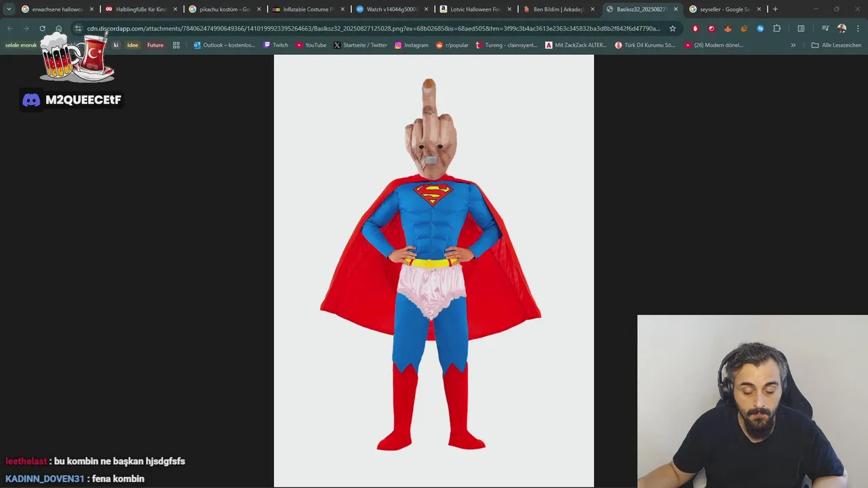
Task: Close the active 'Baslksz32' tab
Action: tap(675, 9)
